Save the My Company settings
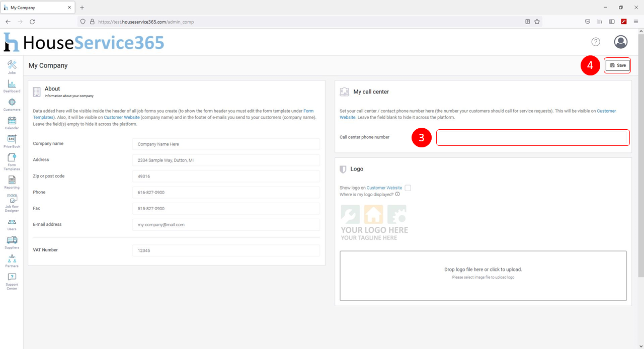The width and height of the screenshot is (644, 349). pyautogui.click(x=618, y=65)
